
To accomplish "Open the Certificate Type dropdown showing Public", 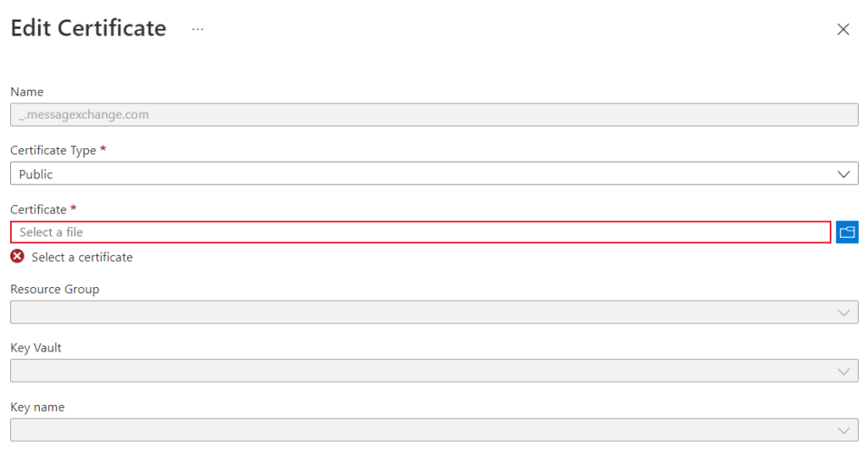I will click(434, 174).
